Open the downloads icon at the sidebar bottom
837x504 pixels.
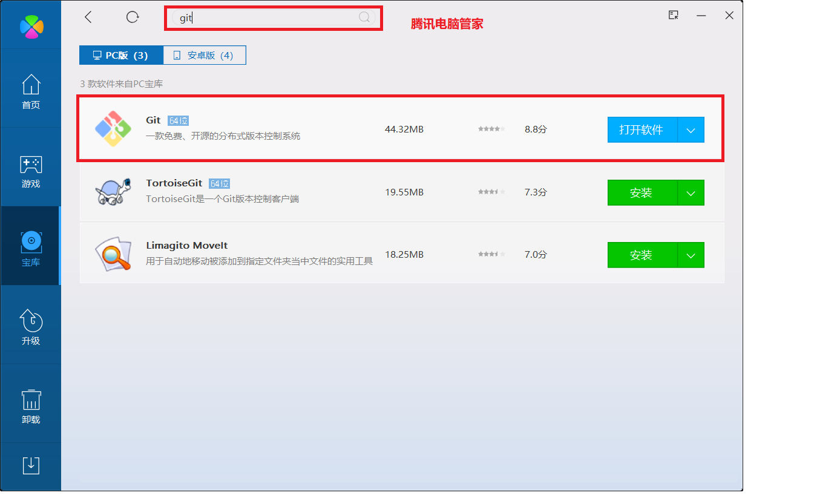tap(31, 465)
